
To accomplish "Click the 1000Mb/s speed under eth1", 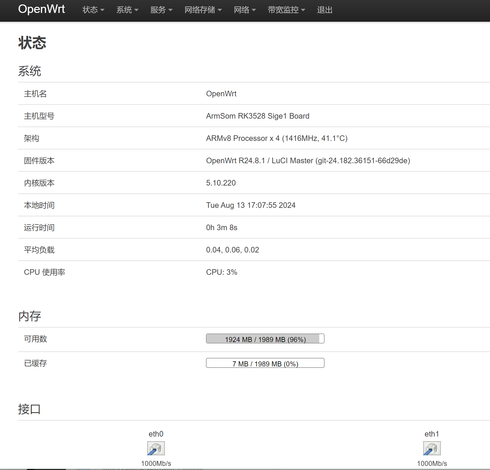I will pos(432,464).
